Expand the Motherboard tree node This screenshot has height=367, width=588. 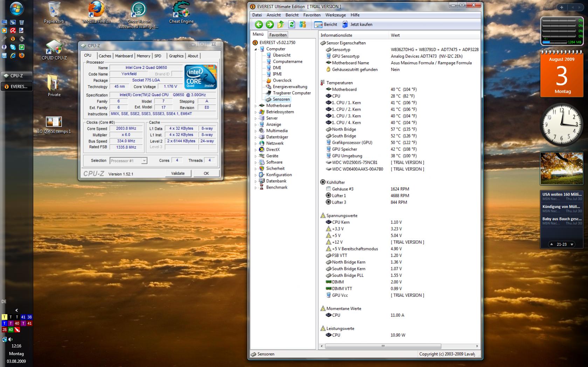point(256,106)
